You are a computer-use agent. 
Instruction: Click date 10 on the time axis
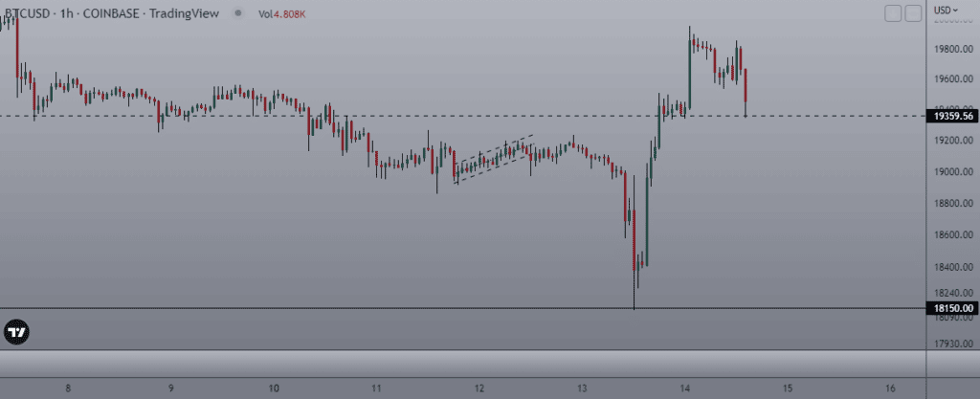pos(274,388)
